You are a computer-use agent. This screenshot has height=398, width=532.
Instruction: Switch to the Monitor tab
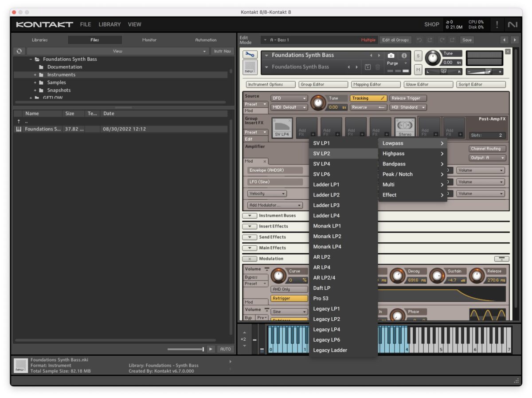149,40
